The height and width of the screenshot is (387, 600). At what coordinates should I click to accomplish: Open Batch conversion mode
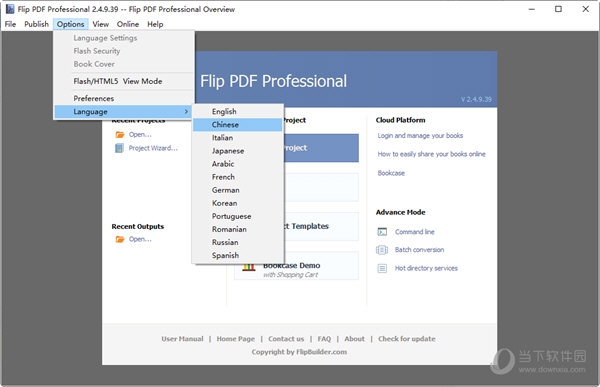(x=419, y=250)
